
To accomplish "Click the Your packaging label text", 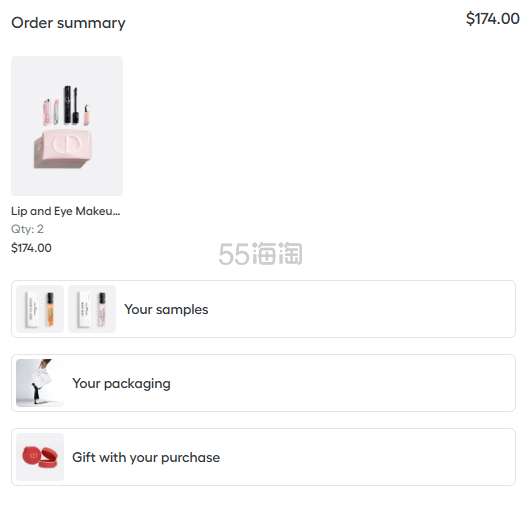I will point(121,384).
